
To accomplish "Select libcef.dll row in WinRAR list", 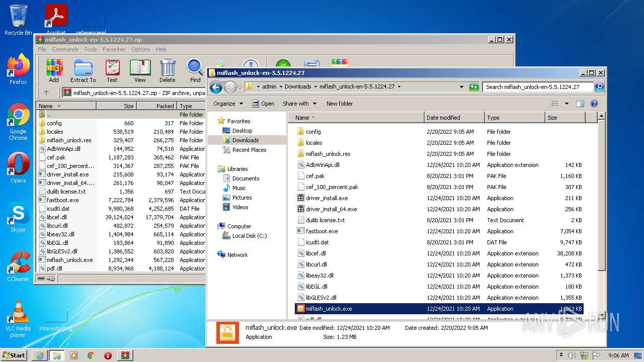I will click(121, 217).
